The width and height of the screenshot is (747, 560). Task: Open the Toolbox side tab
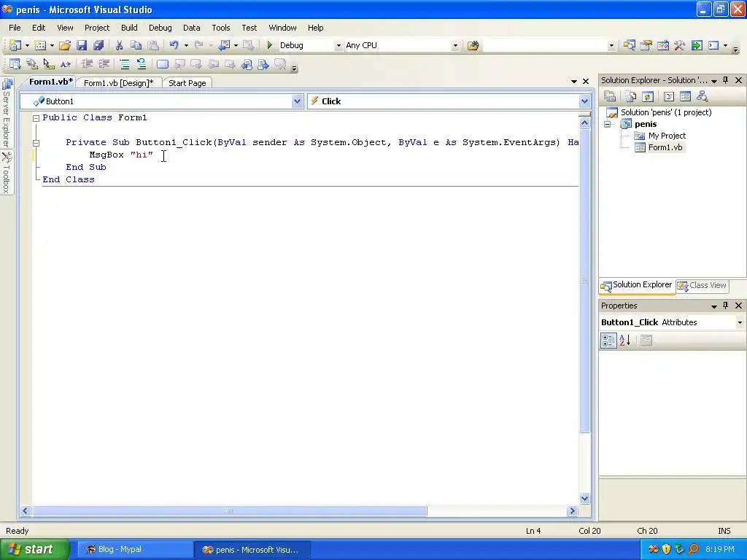[x=7, y=173]
